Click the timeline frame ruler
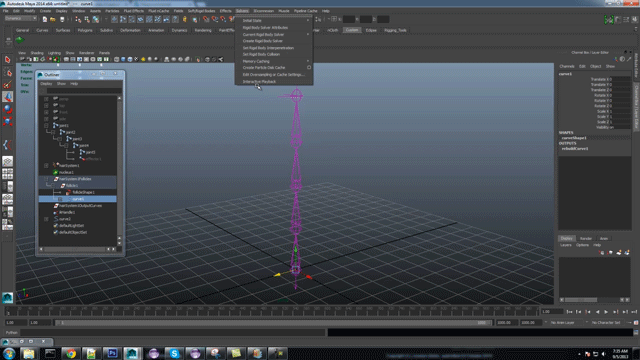The width and height of the screenshot is (640, 360). tap(272, 311)
